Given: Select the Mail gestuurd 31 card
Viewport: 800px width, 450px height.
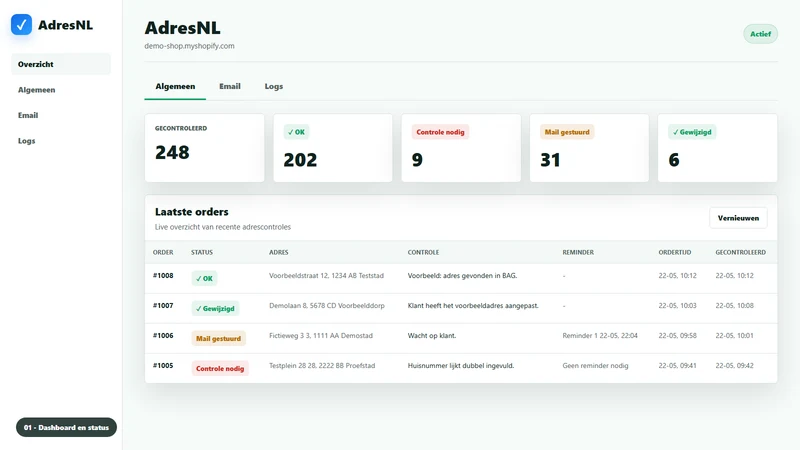Looking at the screenshot, I should pos(589,147).
